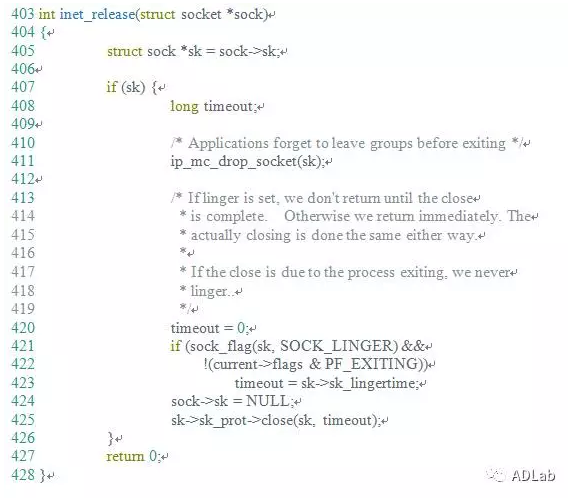
Task: Click line number 416
Action: (x=22, y=253)
